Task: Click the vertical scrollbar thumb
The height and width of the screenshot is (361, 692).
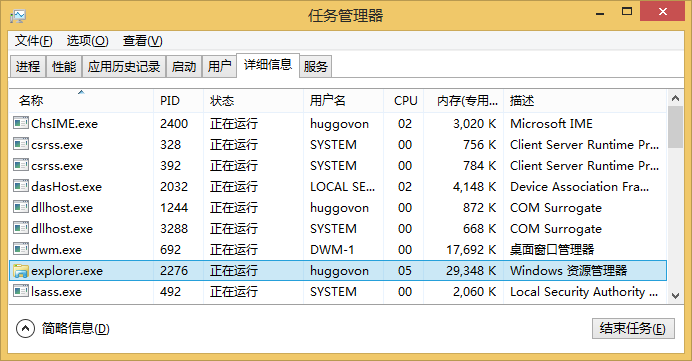Action: coord(675,128)
